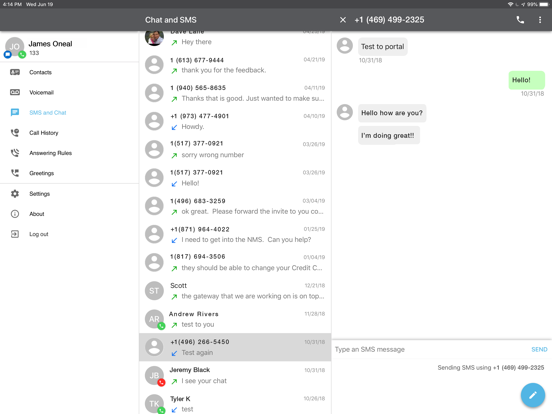Screen dimensions: 552x414
Task: Click the avatar for 1 (940) 565-8635
Action: click(154, 93)
